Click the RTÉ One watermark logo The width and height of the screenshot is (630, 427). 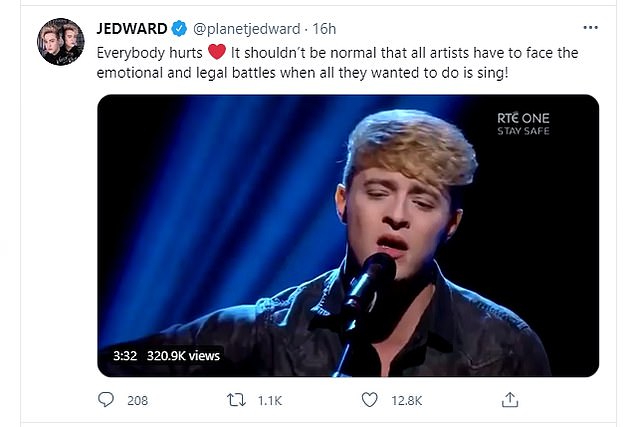523,118
